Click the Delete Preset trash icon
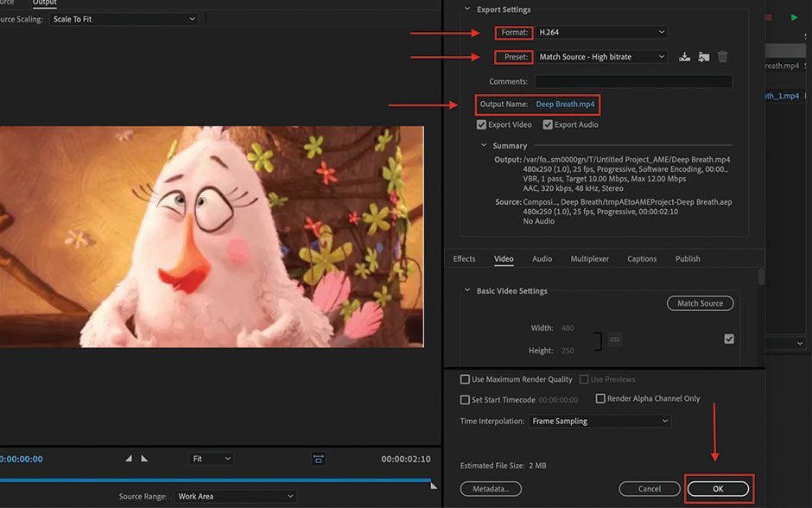Image resolution: width=812 pixels, height=508 pixels. click(723, 55)
